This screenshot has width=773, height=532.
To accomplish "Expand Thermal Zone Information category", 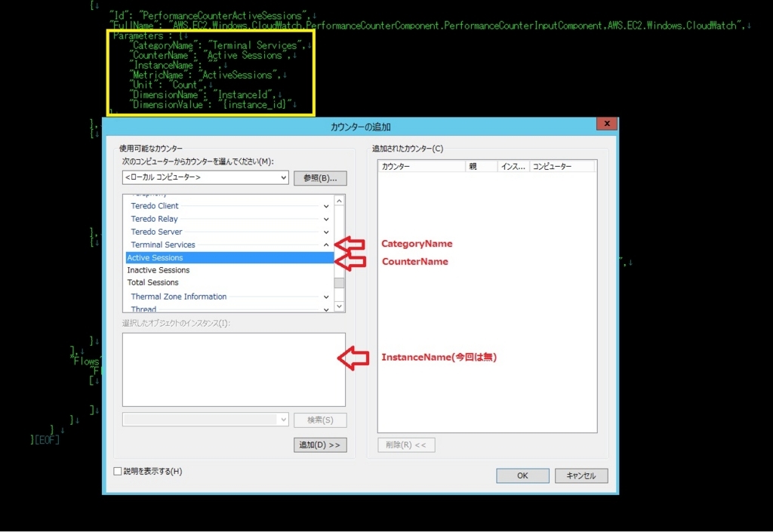I will pyautogui.click(x=326, y=297).
